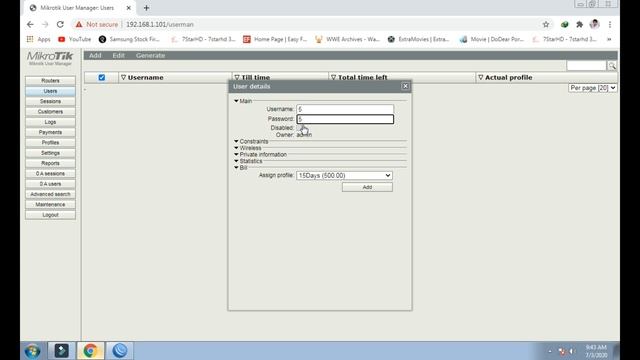Open the Payments section
This screenshot has height=360, width=640.
50,132
